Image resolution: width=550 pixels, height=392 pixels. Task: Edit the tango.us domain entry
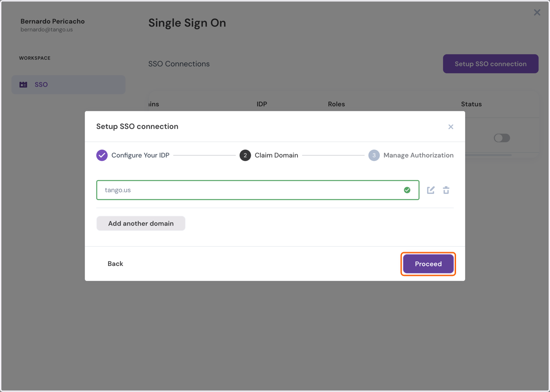[431, 190]
